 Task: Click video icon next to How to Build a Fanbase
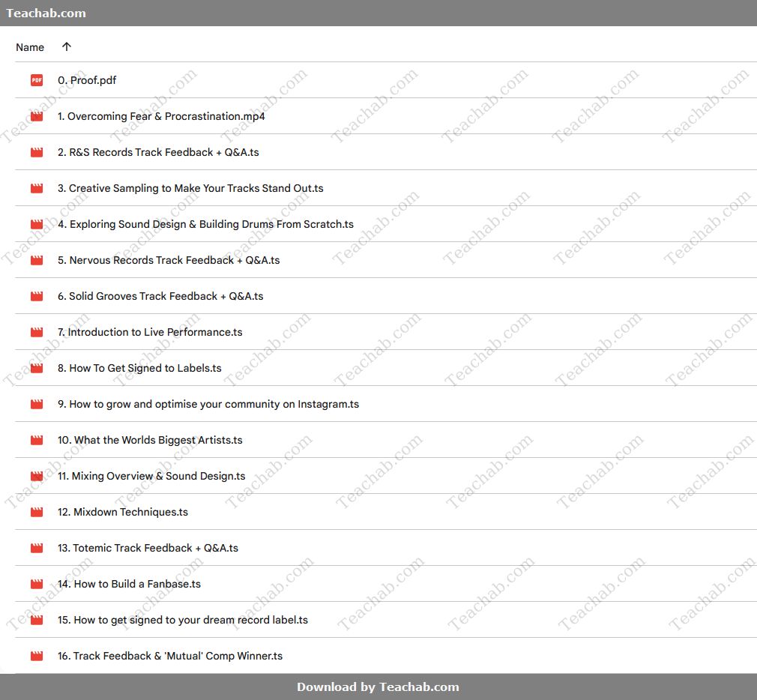click(37, 584)
